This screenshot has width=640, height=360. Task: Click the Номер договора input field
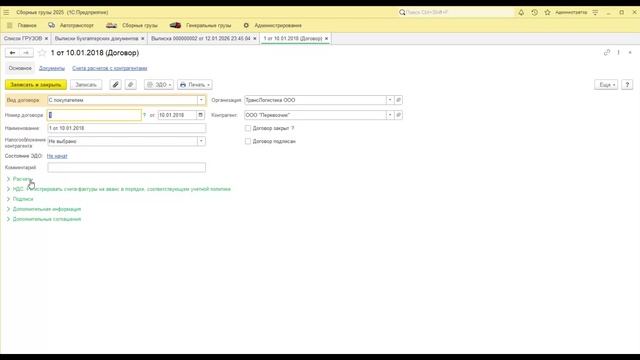click(x=94, y=115)
